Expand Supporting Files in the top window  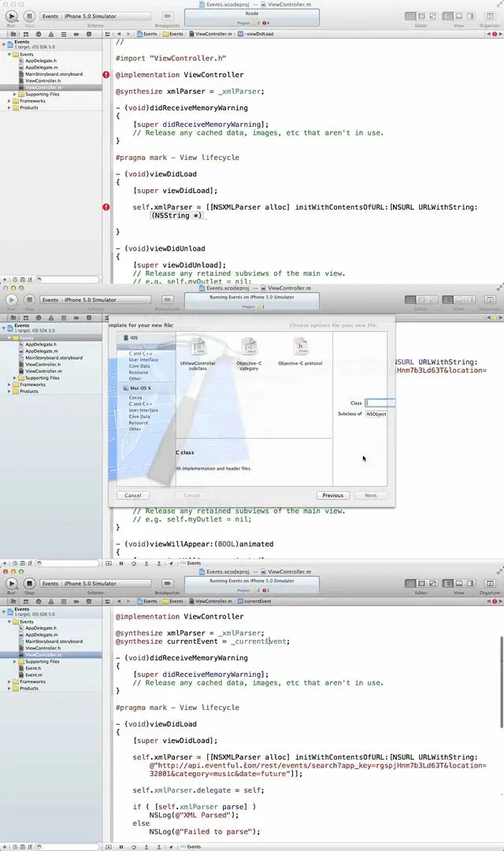pos(15,95)
